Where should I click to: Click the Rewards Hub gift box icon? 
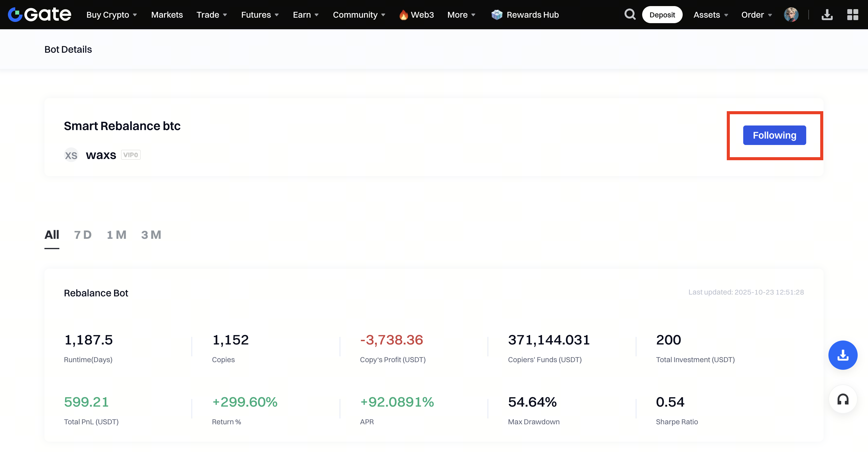pos(497,15)
